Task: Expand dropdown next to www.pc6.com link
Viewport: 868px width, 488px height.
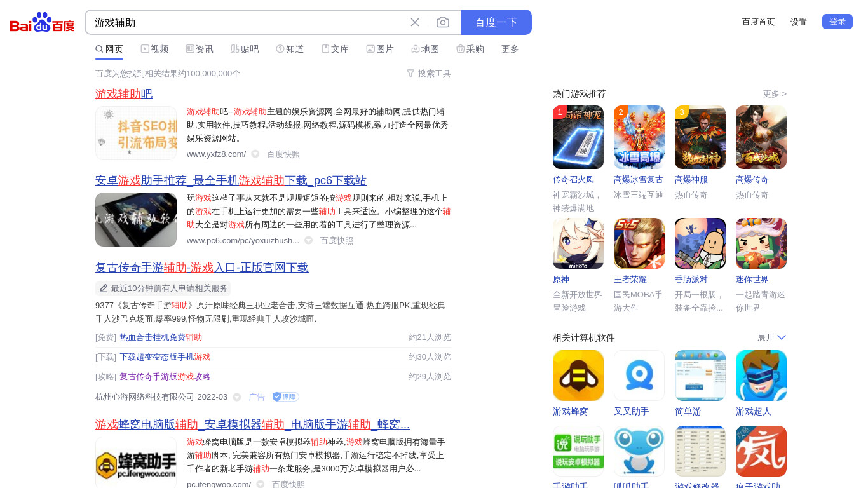Action: click(x=309, y=240)
